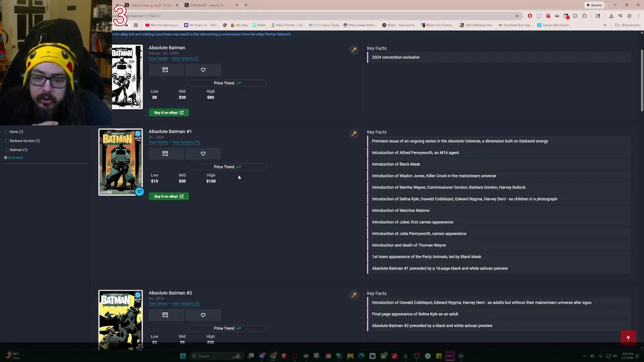
Task: Open View Details for Absolute Batman #1
Action: tap(158, 142)
